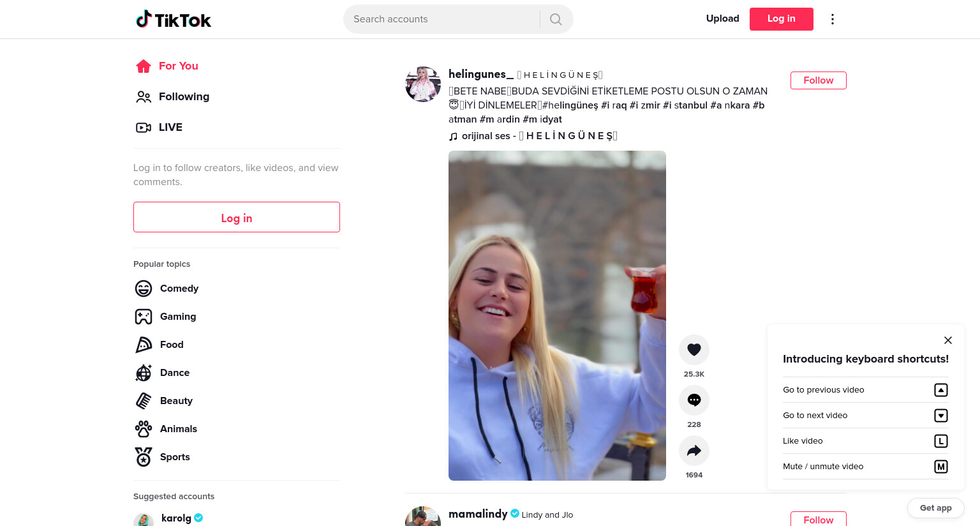980x526 pixels.
Task: Click the Suggested accounts heading
Action: [x=174, y=497]
